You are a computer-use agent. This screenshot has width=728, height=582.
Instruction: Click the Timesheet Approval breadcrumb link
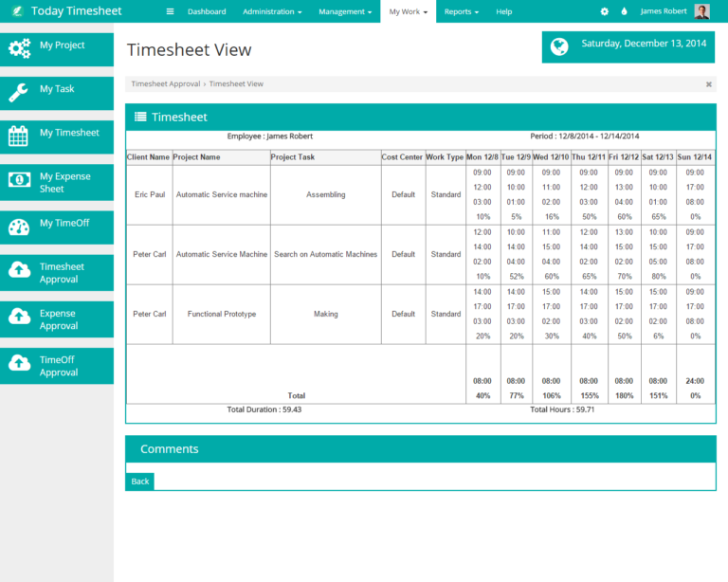[166, 84]
